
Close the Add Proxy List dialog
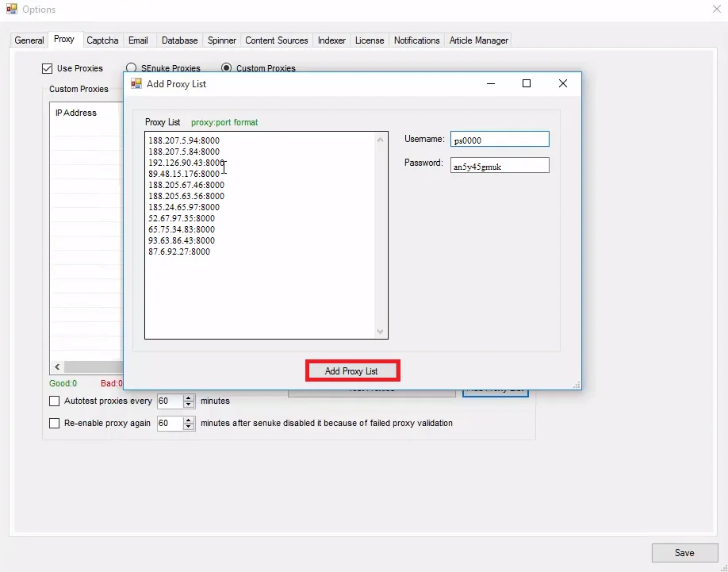pos(562,84)
